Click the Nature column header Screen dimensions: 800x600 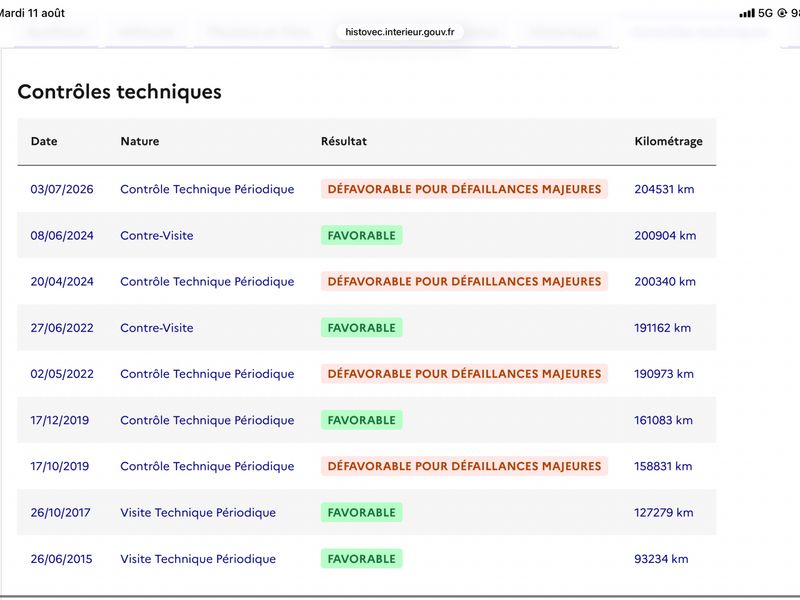(x=140, y=141)
